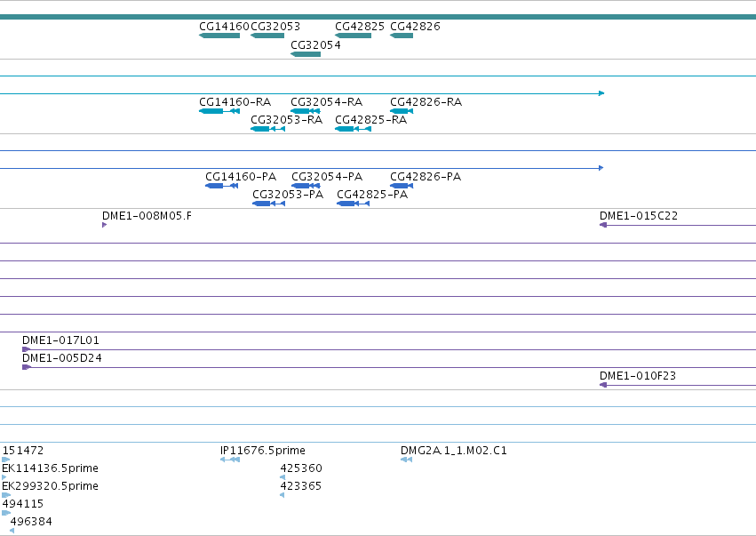Click the CG42825-RA label text
This screenshot has width=756, height=536.
pos(371,120)
